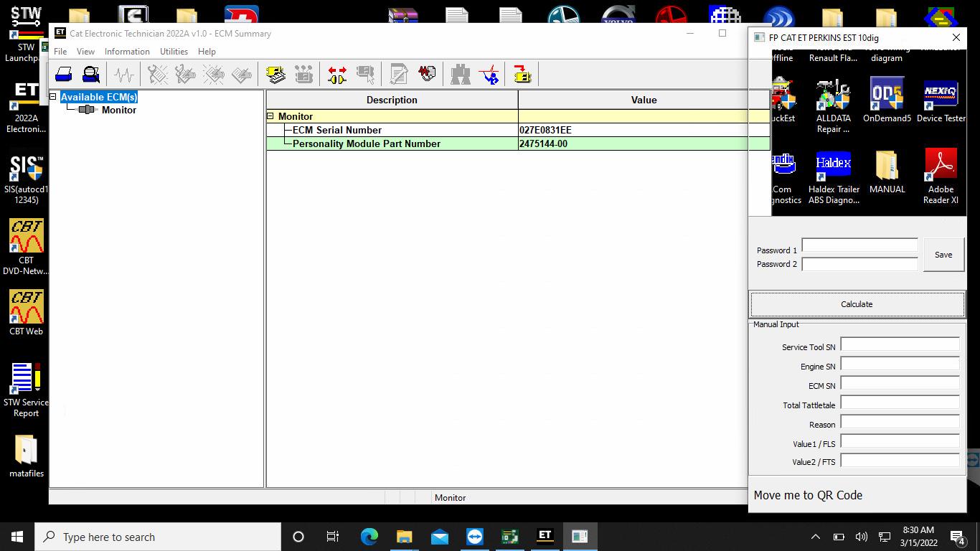980x551 pixels.
Task: Click the Value1 / FLS input field
Action: [x=900, y=441]
